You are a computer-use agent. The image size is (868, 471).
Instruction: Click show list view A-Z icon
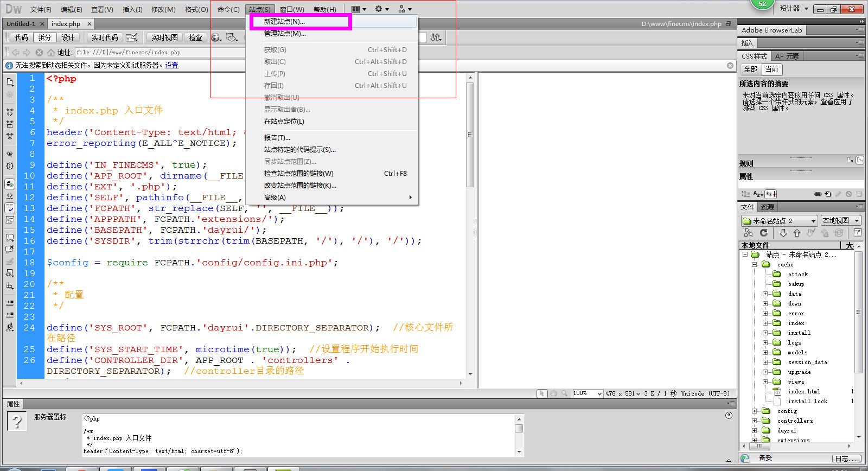click(758, 194)
